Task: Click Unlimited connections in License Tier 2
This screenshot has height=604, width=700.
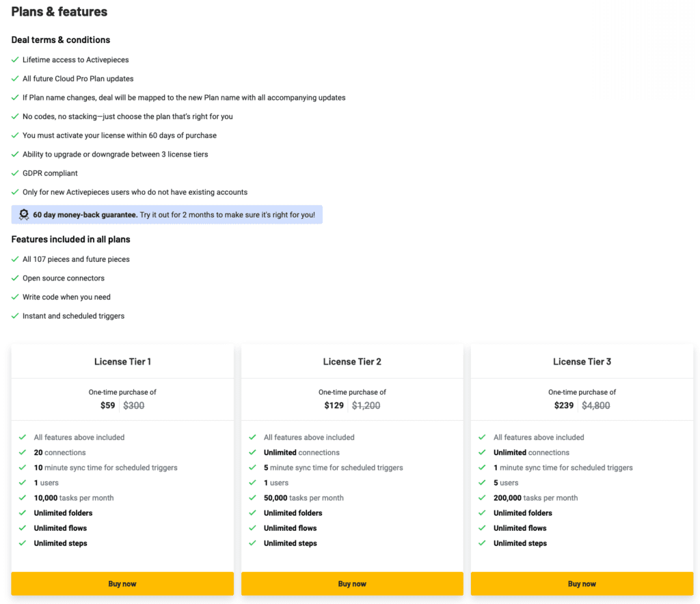Action: tap(301, 453)
